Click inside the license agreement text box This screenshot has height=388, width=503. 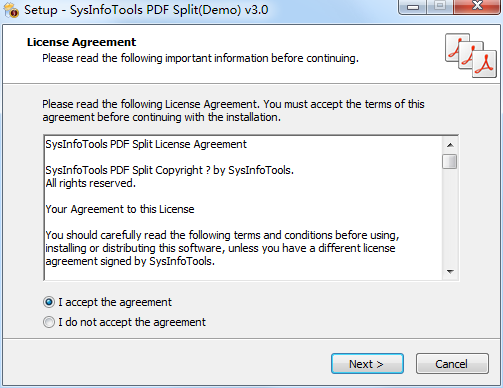coord(243,208)
